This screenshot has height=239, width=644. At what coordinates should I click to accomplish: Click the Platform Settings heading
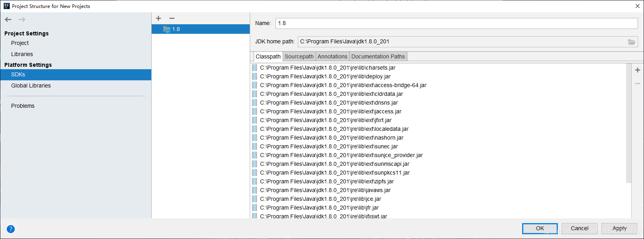pyautogui.click(x=28, y=65)
